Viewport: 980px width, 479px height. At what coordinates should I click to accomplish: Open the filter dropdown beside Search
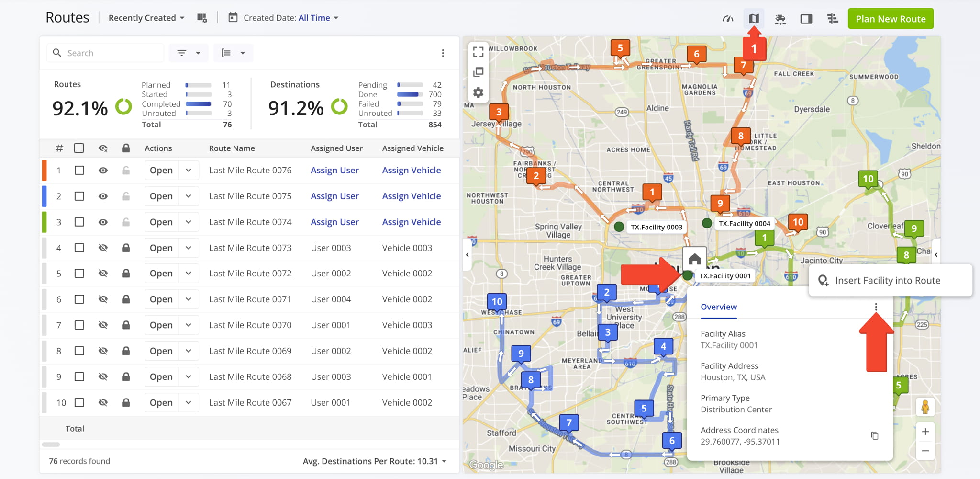point(189,53)
